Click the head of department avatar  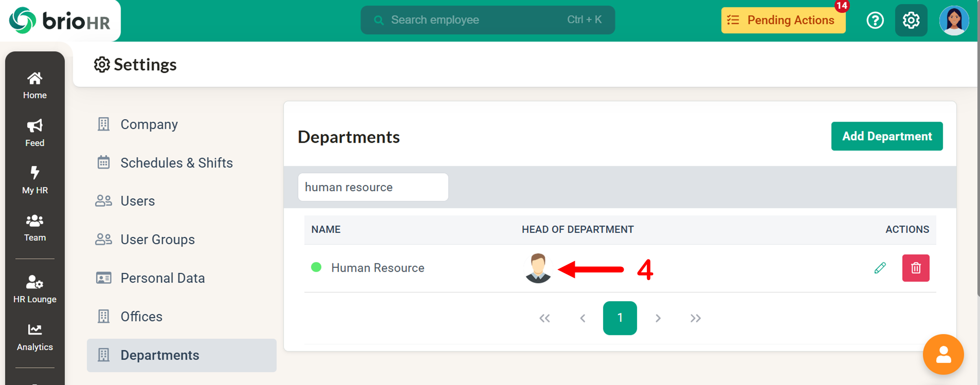coord(538,268)
